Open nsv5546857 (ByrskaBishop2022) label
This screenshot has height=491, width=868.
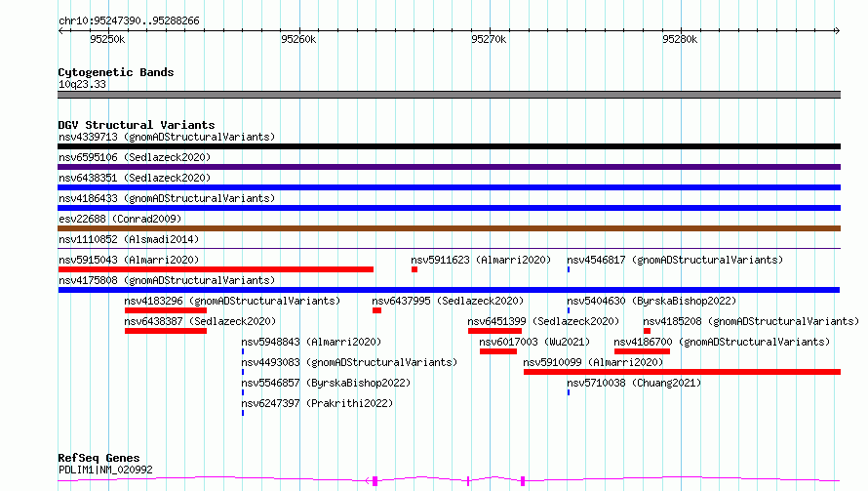(326, 383)
